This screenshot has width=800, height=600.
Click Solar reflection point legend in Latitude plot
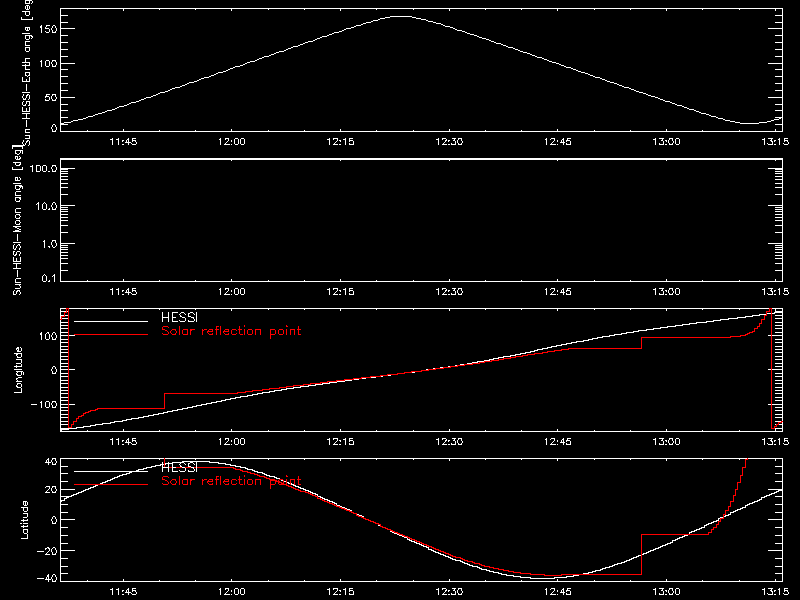coord(231,481)
